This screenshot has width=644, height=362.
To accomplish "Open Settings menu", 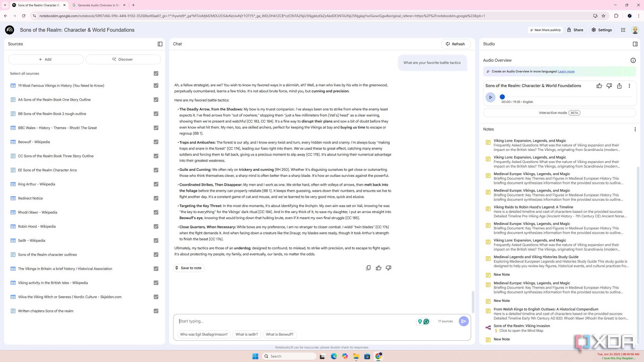I will pyautogui.click(x=602, y=30).
